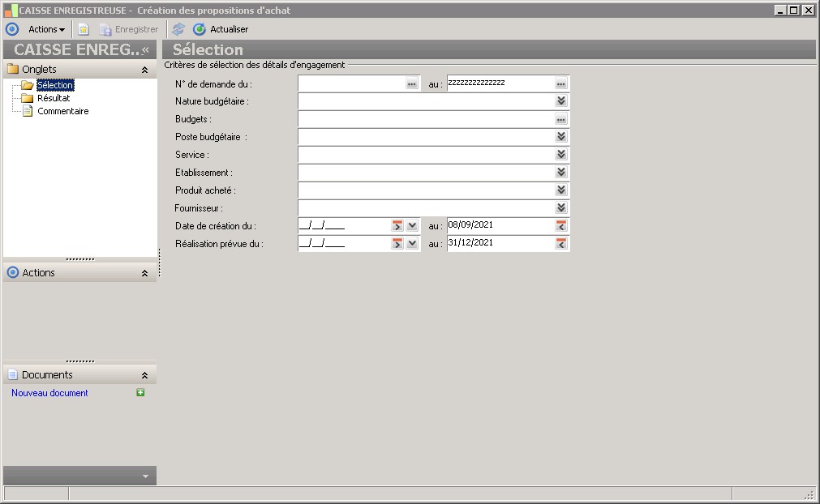Screen dimensions: 820x504
Task: Expand the Nature budgétaire dropdown
Action: coord(561,100)
